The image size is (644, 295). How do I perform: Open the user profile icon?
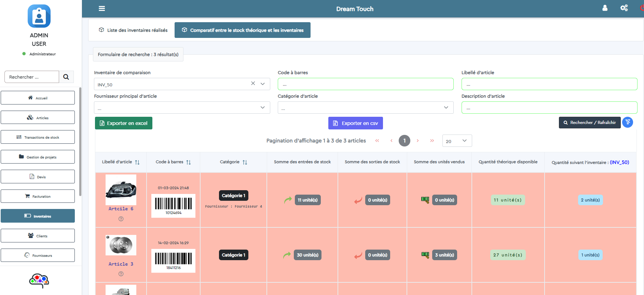605,8
